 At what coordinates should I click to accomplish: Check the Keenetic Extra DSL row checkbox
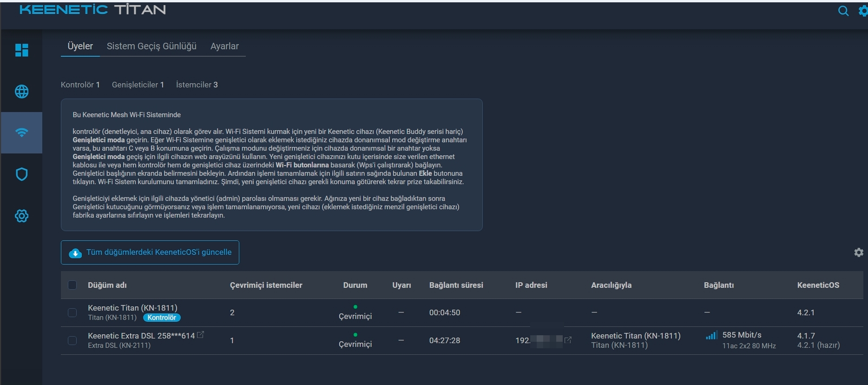coord(72,340)
